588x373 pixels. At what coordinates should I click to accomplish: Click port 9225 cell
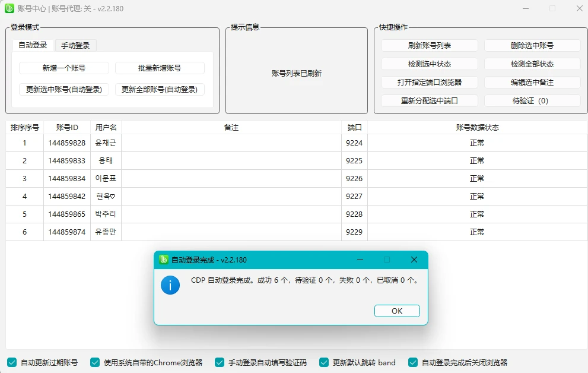pos(354,160)
